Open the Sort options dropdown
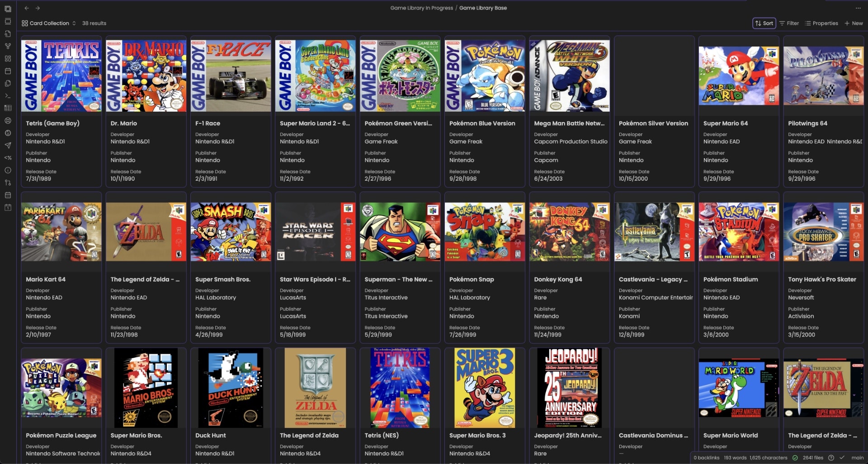The width and height of the screenshot is (868, 464). coord(764,23)
